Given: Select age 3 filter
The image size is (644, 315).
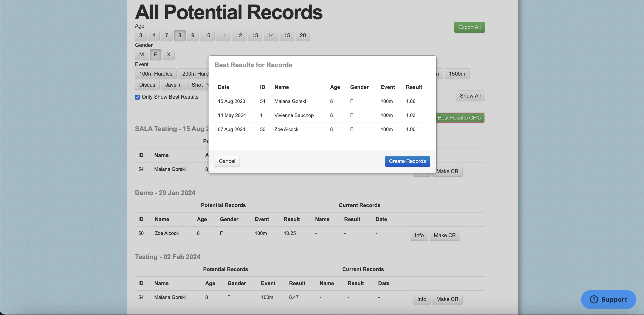Looking at the screenshot, I should (141, 35).
